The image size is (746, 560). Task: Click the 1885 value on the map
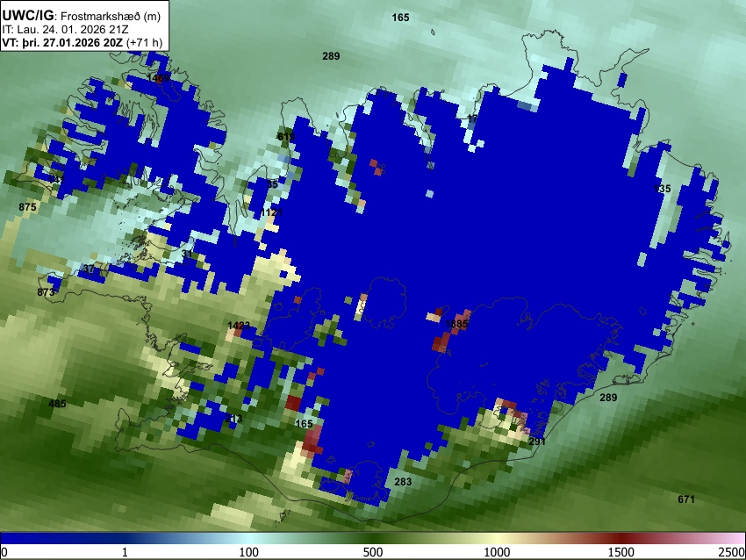456,324
